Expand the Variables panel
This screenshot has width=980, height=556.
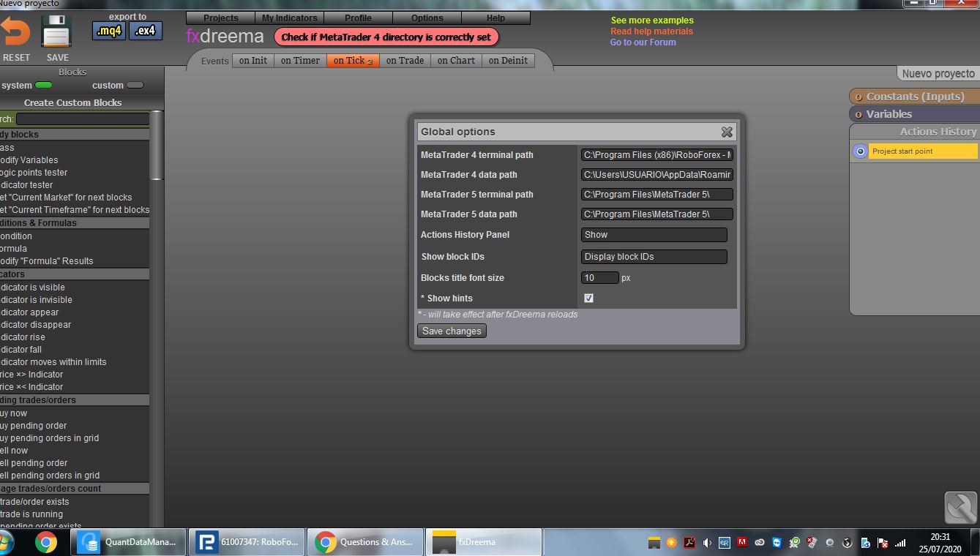pos(915,114)
